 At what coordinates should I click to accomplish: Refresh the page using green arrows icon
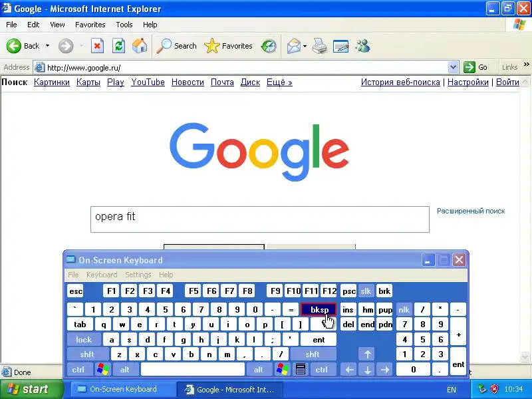(x=118, y=46)
